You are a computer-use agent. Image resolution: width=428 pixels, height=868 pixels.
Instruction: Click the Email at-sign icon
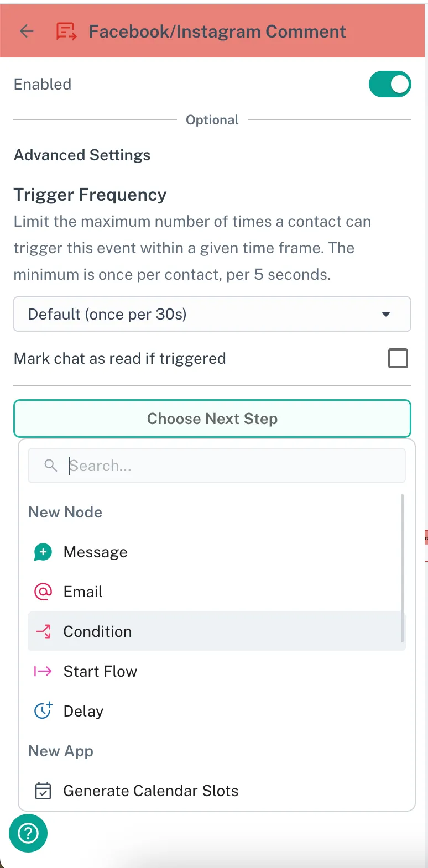(43, 592)
